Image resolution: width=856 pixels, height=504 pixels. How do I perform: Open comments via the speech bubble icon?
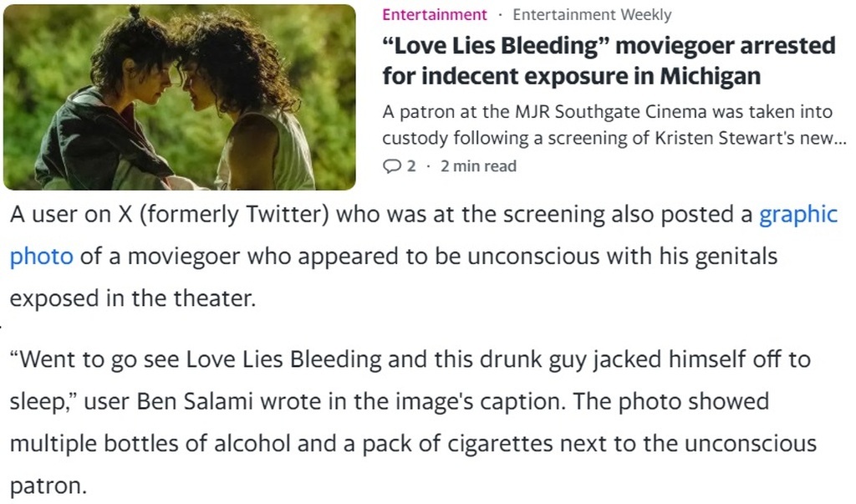coord(392,166)
